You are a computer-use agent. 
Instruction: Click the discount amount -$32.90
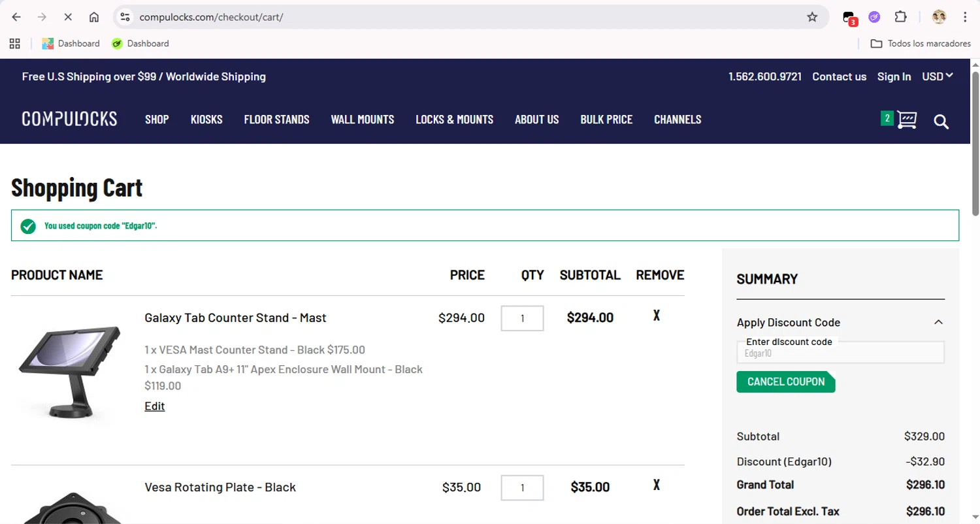tap(925, 461)
